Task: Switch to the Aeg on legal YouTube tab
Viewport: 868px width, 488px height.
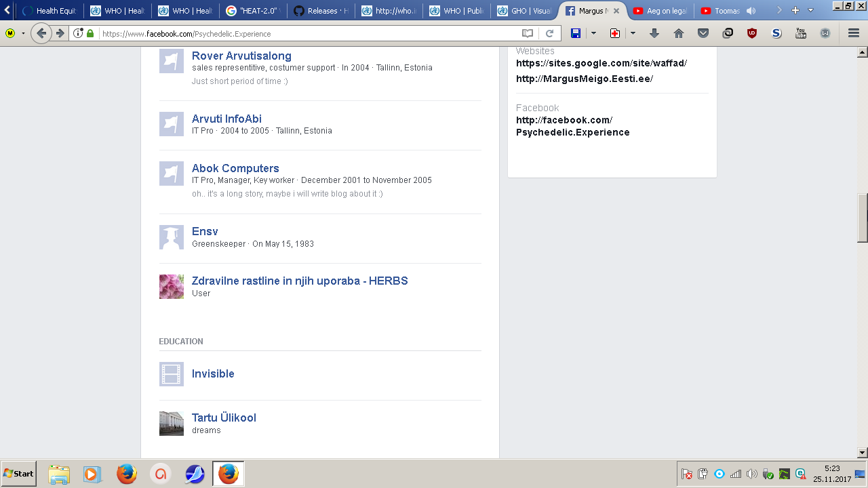Action: [x=659, y=11]
